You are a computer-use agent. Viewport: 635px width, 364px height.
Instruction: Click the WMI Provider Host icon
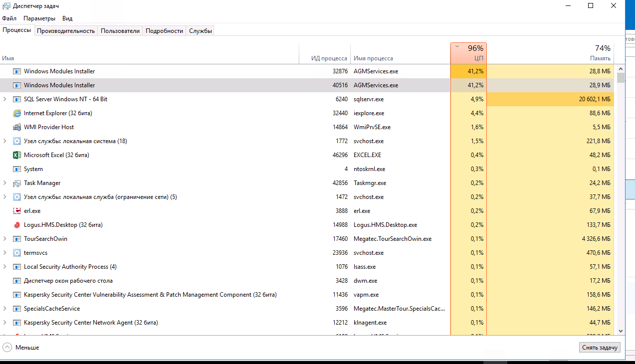tap(17, 127)
